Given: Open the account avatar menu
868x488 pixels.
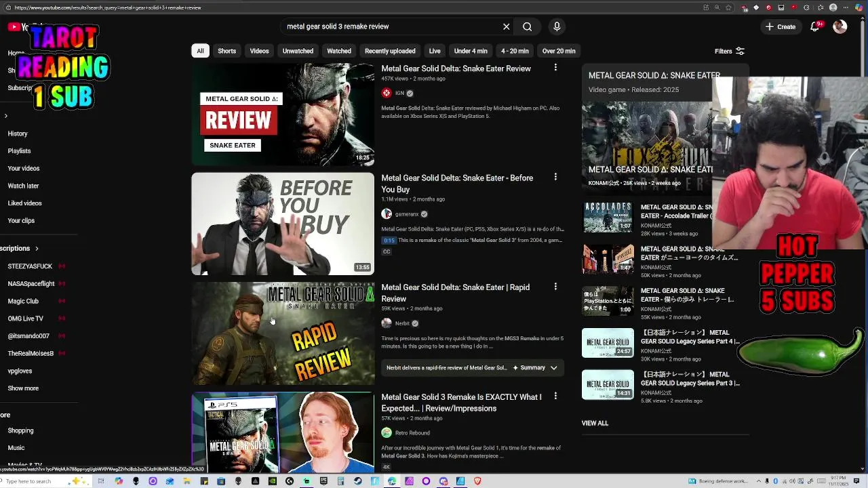Looking at the screenshot, I should [840, 26].
